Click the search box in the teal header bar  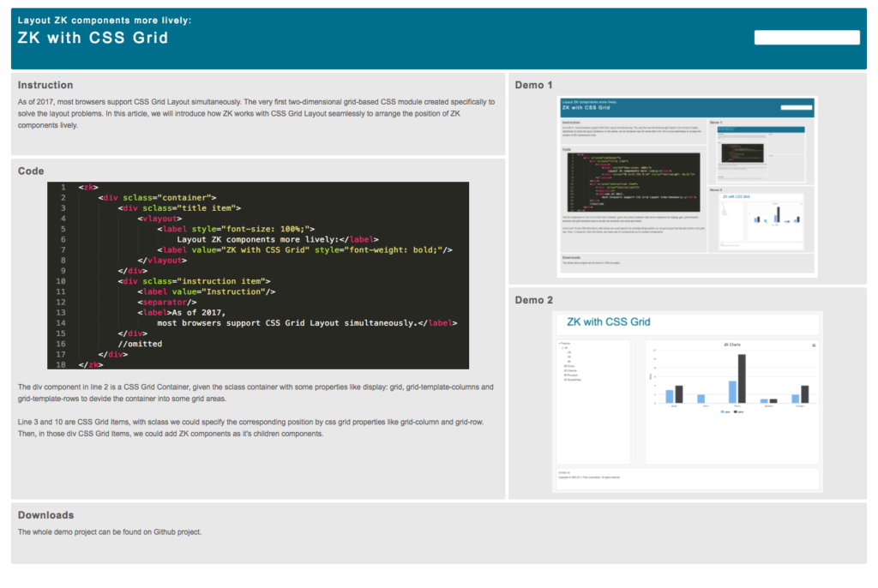click(807, 37)
